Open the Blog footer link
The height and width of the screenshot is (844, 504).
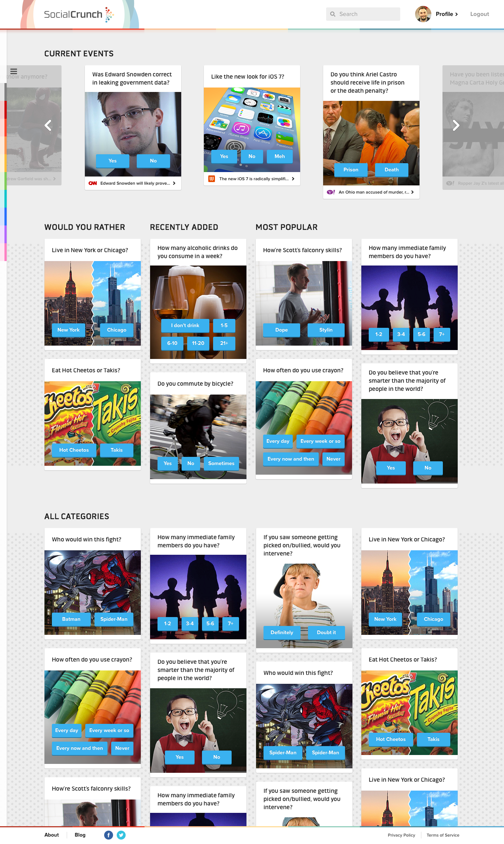[80, 835]
